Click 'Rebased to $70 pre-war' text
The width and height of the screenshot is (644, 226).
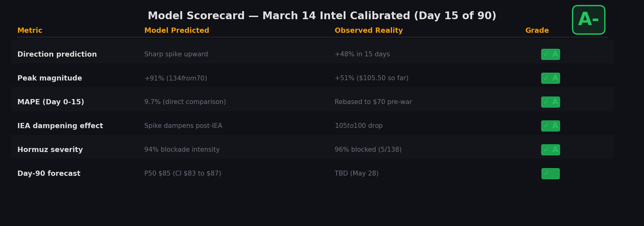click(373, 102)
